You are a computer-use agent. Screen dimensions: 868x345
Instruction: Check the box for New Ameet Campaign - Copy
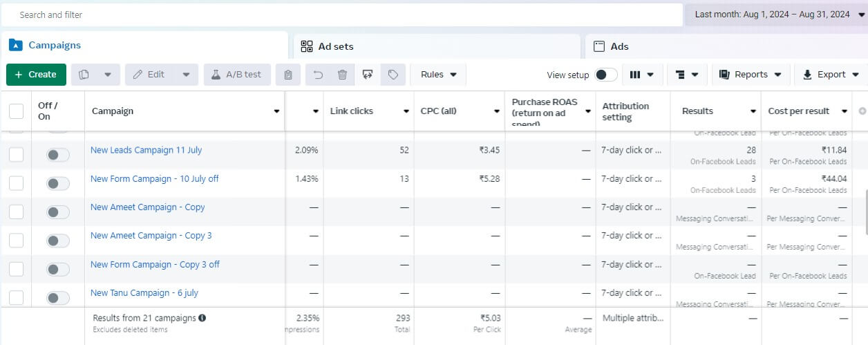16,212
